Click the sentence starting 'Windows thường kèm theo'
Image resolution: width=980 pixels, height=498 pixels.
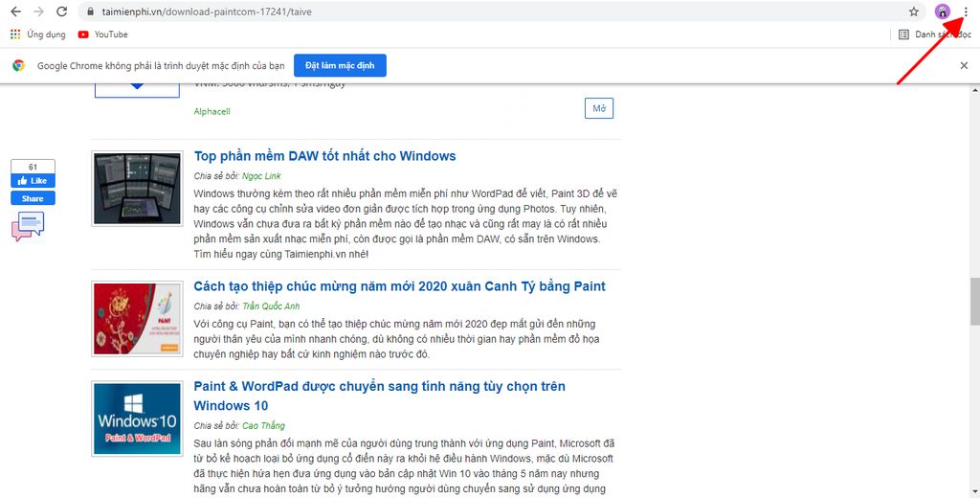tap(406, 224)
